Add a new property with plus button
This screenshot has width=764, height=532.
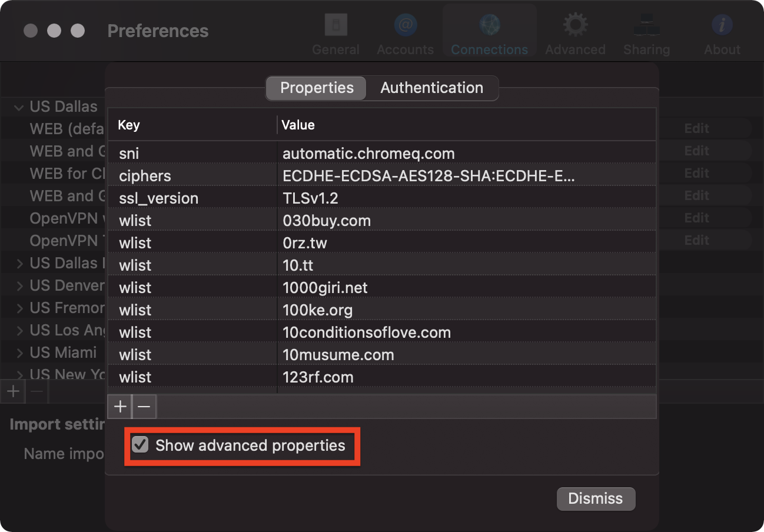[120, 407]
